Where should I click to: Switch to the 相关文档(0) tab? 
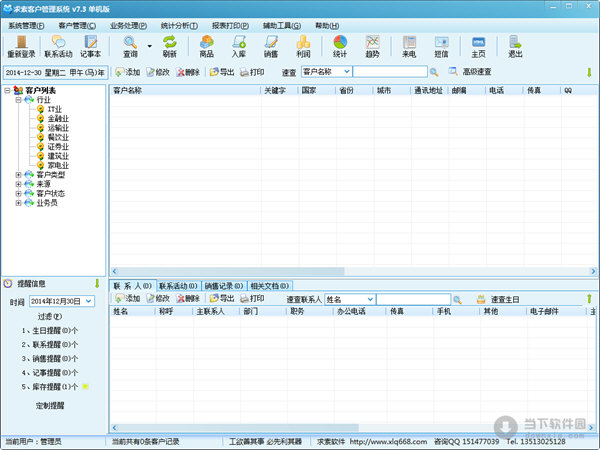pos(270,286)
